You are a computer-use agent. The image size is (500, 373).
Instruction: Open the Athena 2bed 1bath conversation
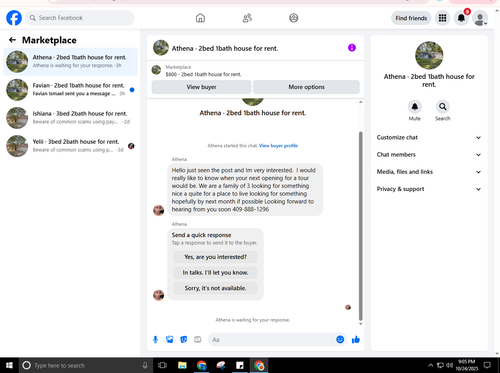tap(70, 62)
